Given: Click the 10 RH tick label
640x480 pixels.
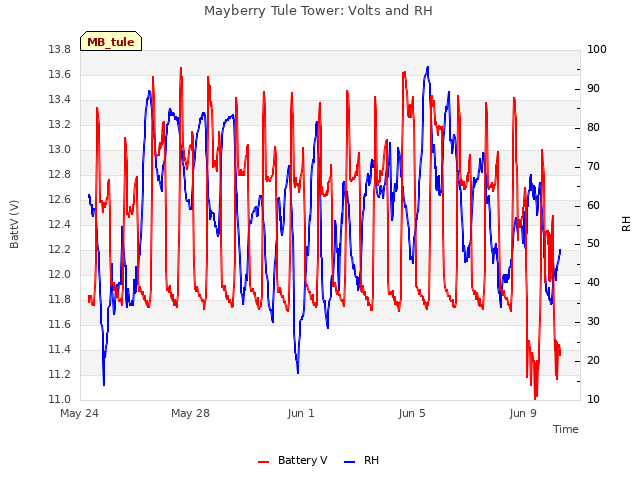Looking at the screenshot, I should (x=593, y=400).
